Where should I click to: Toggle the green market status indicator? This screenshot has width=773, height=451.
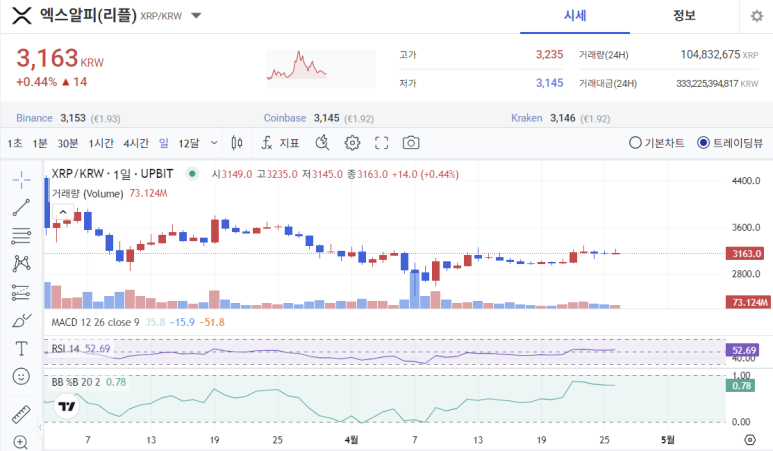[192, 173]
